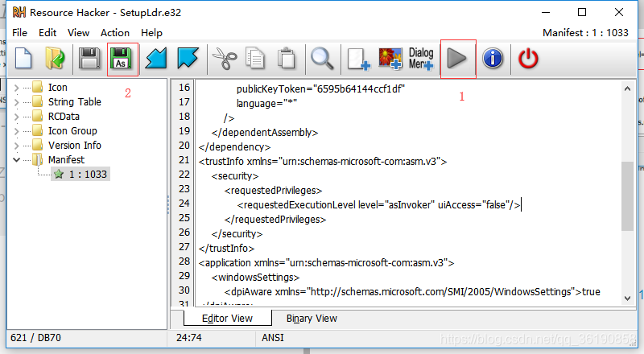Select the Icon folder in tree
This screenshot has height=354, width=644.
57,88
